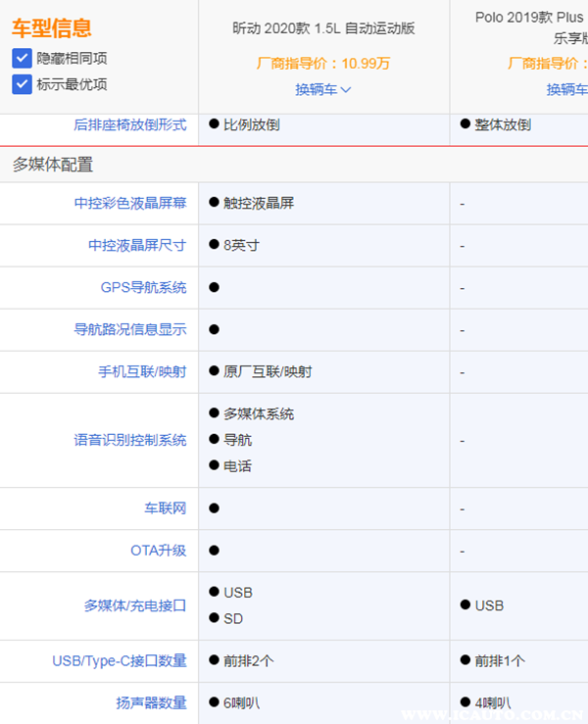Screen dimensions: 588x724
Task: Open the 中控彩色液晶屏幕 parameter link
Action: pos(129,203)
